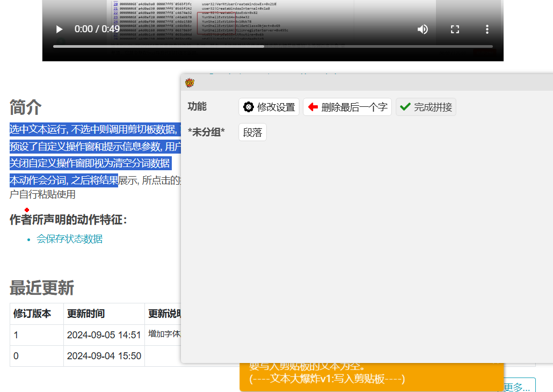Open the 会保存状态数据 link
This screenshot has height=392, width=553.
[x=69, y=239]
